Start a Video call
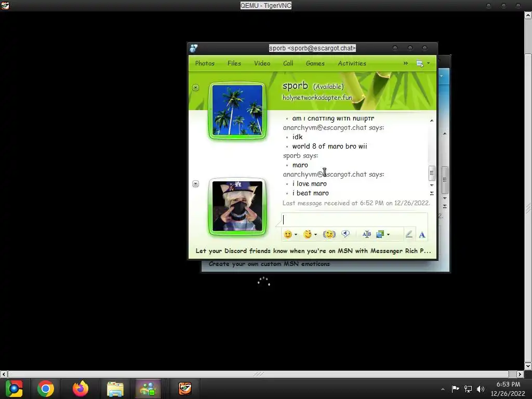Screen dimensions: 532x399 tap(262, 63)
